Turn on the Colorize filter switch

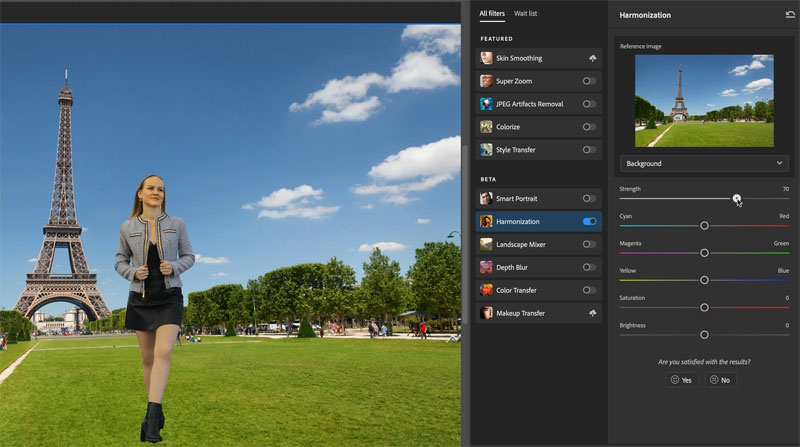589,127
